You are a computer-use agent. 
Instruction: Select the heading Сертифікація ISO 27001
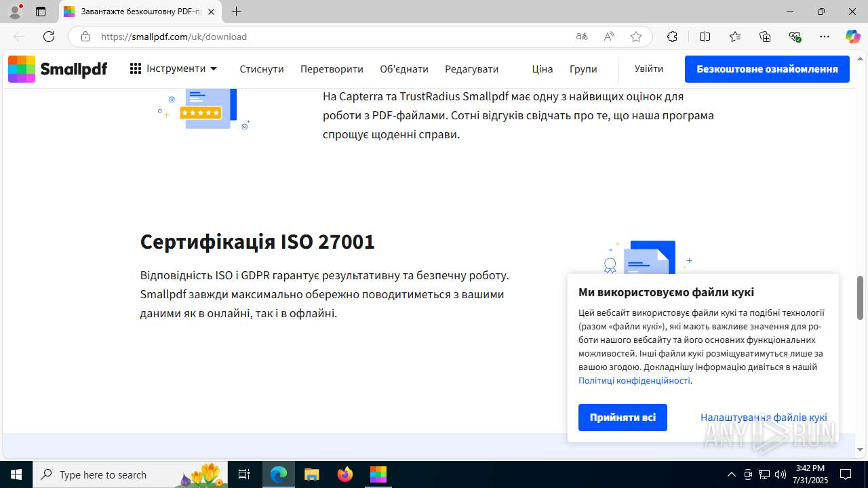pyautogui.click(x=258, y=241)
